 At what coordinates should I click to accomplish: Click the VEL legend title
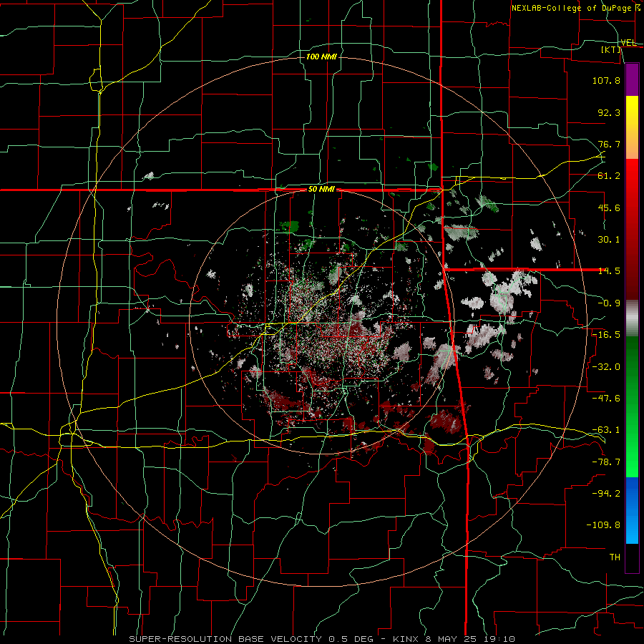(628, 43)
